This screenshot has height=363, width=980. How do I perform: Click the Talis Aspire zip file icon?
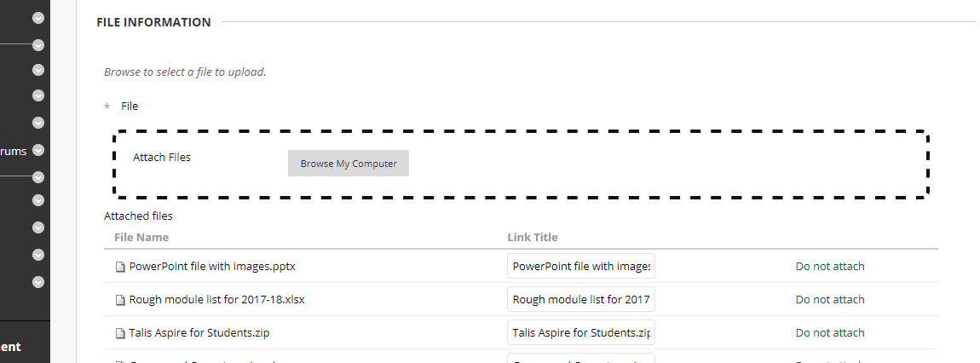[120, 333]
